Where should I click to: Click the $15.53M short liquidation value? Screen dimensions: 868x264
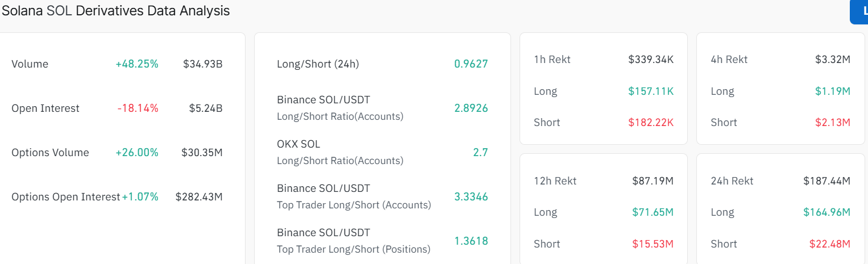pyautogui.click(x=653, y=244)
